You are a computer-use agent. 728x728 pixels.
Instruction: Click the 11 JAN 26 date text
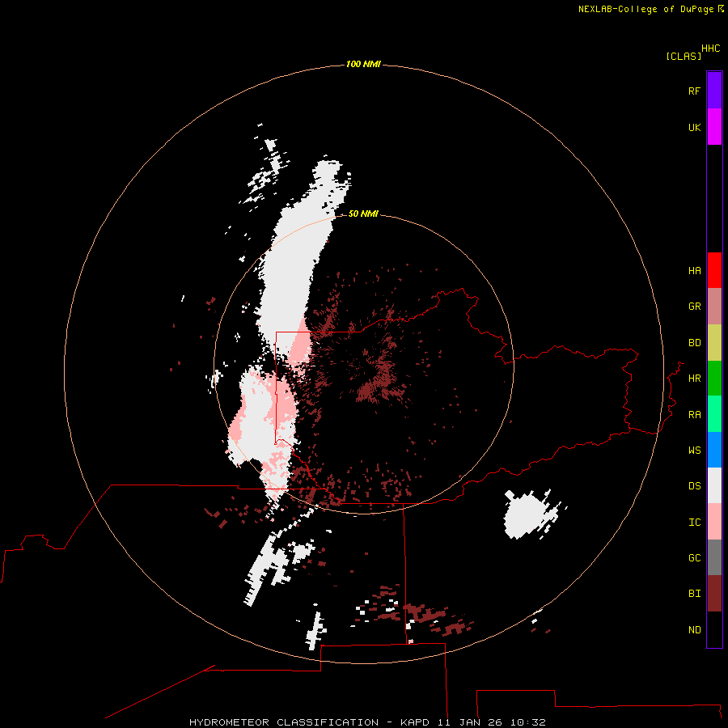(469, 722)
